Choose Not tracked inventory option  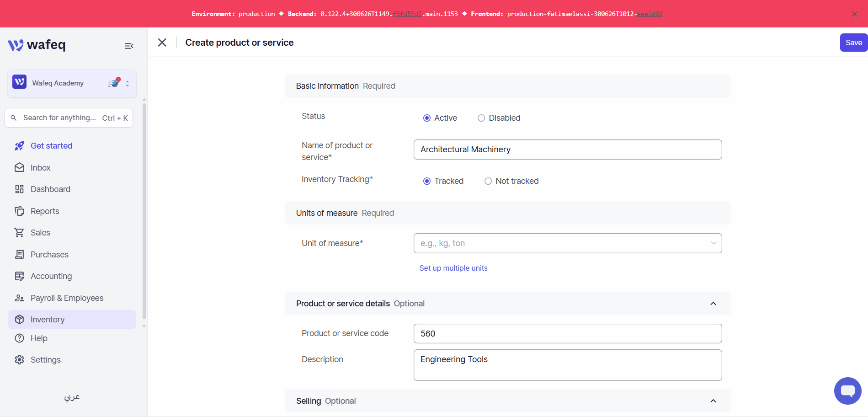(x=488, y=181)
